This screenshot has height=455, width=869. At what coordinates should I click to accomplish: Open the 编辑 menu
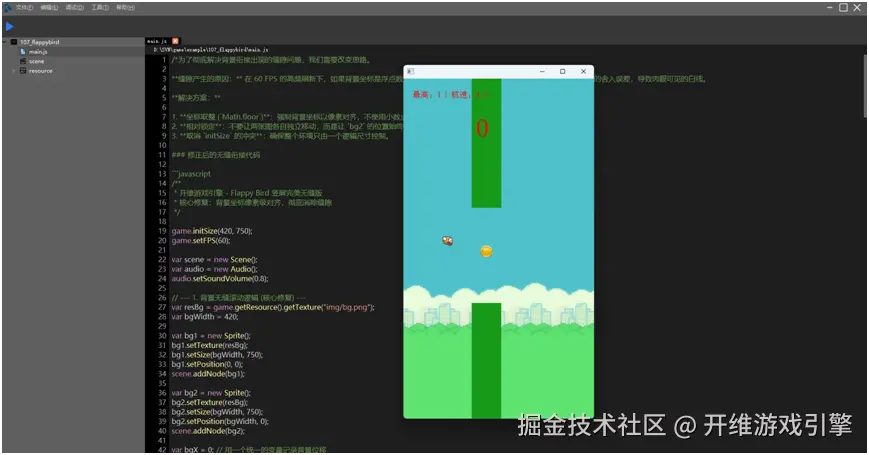49,7
